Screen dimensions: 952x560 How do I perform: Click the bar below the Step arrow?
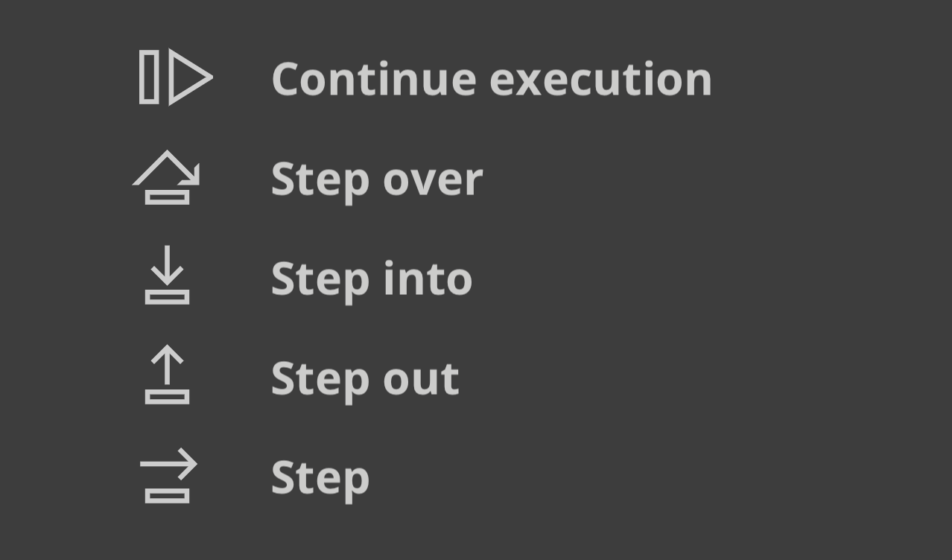click(x=167, y=496)
